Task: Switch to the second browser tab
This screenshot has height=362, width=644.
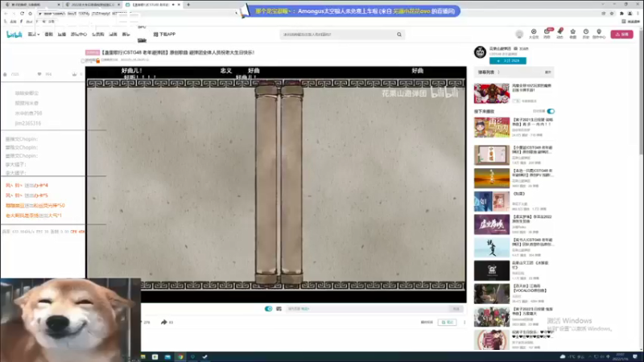Action: coord(93,5)
